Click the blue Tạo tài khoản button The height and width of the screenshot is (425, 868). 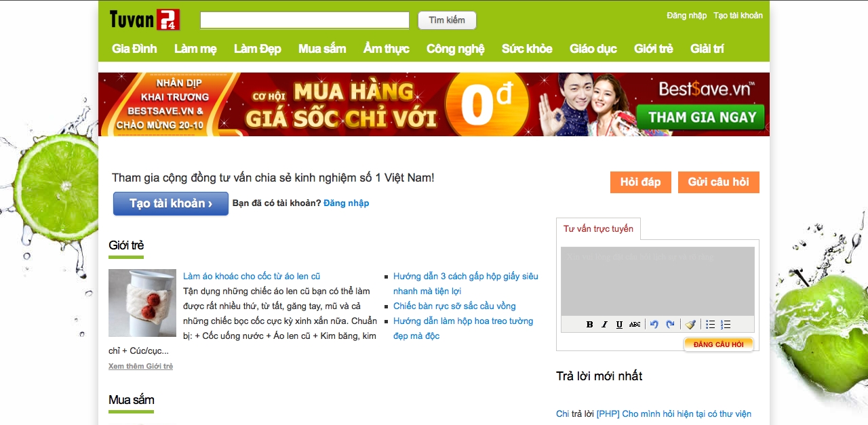tap(171, 203)
